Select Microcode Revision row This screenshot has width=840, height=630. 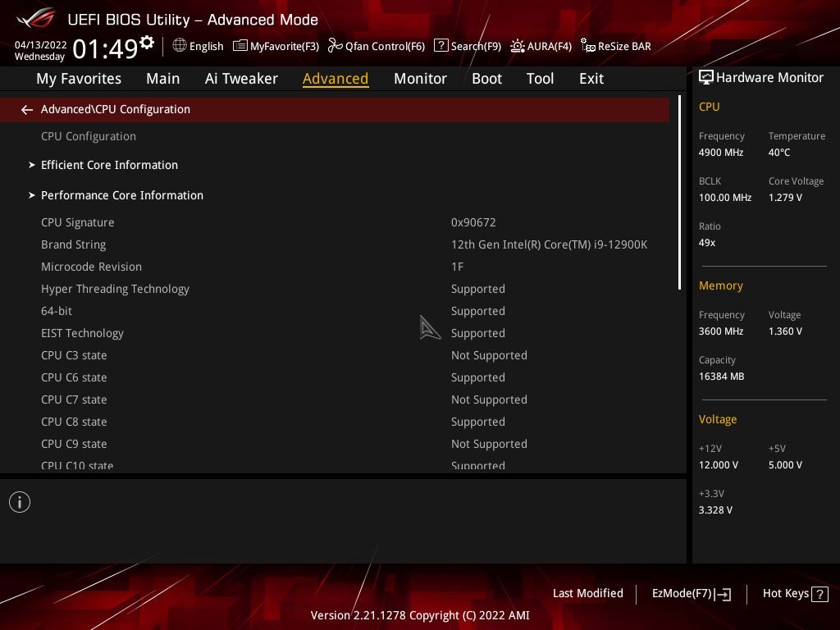335,267
